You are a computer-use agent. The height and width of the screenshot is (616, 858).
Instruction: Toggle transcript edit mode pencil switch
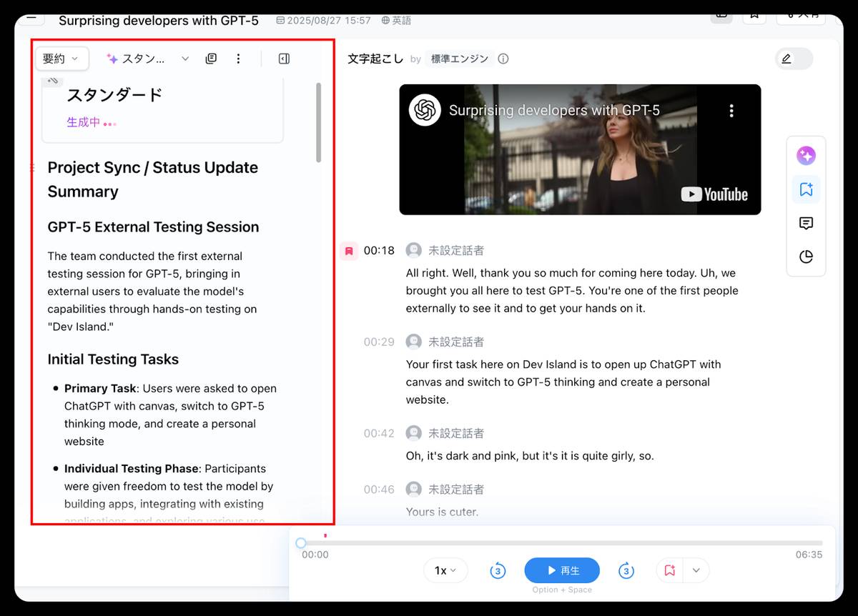tap(794, 59)
